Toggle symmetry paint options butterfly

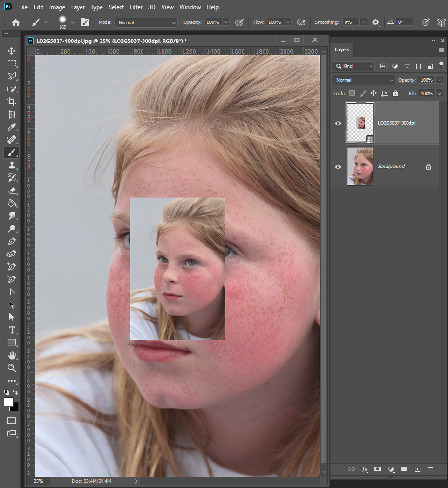tap(441, 22)
